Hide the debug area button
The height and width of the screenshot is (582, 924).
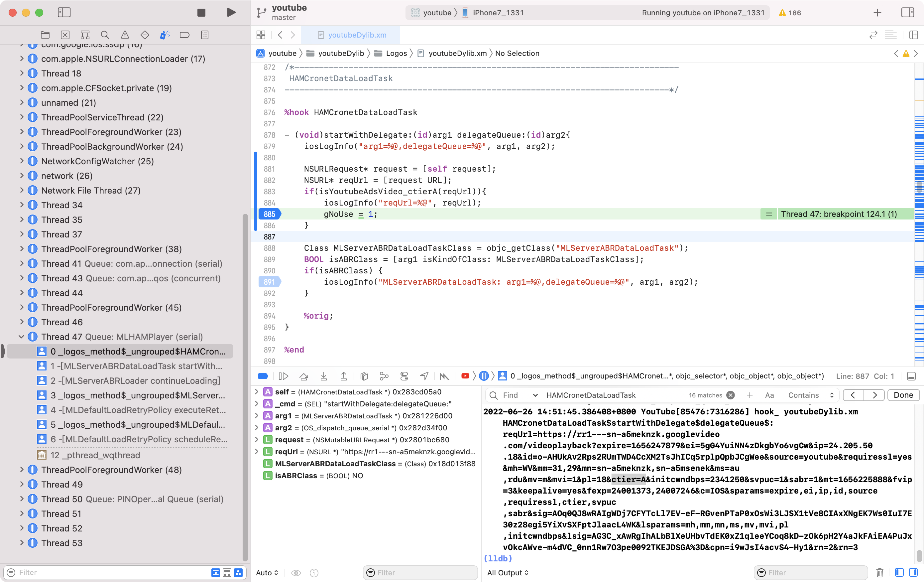(x=911, y=376)
